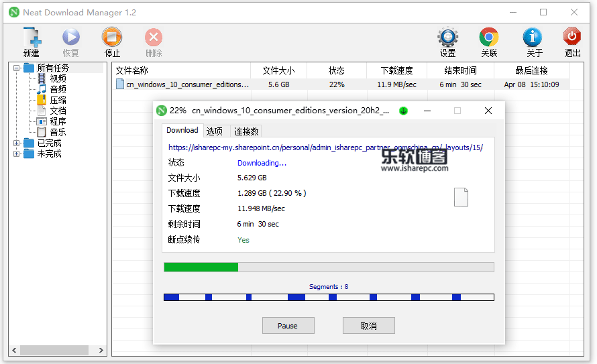Sort by 最后连接 column header
Image resolution: width=597 pixels, height=364 pixels.
[531, 70]
